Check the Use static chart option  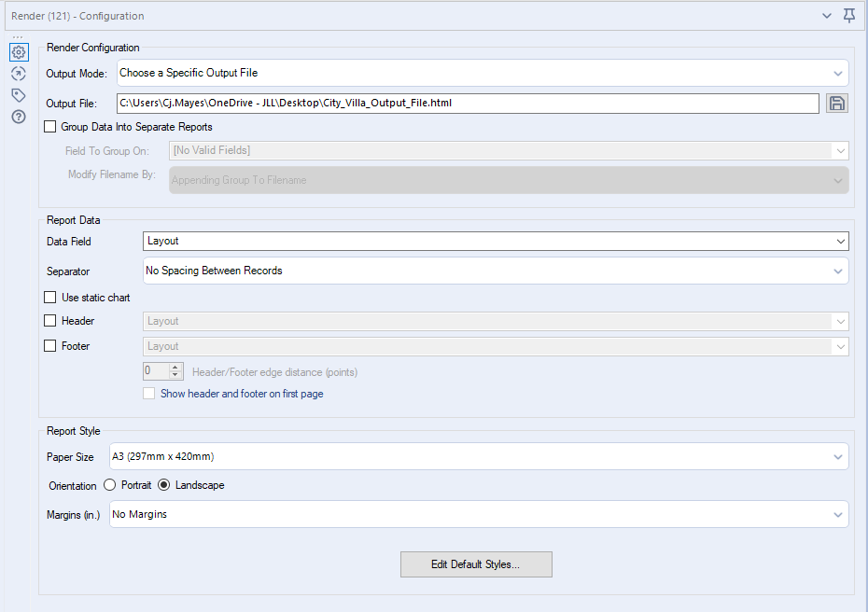click(x=51, y=298)
